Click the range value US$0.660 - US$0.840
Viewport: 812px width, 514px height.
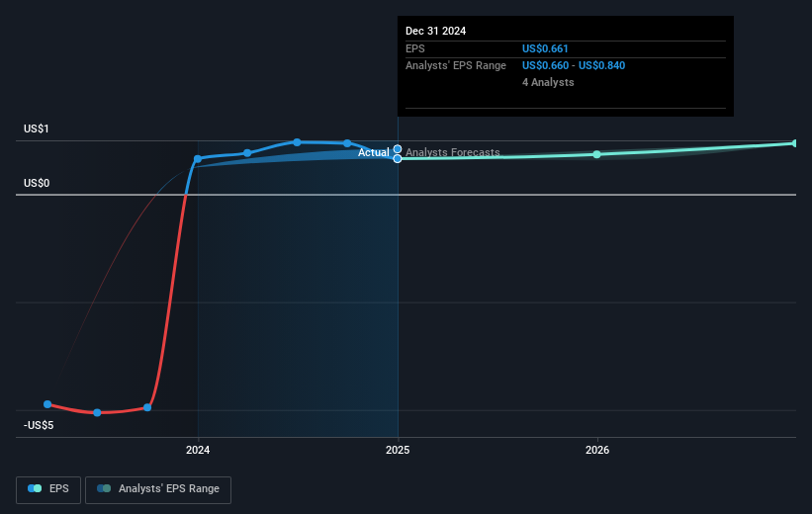tap(574, 66)
